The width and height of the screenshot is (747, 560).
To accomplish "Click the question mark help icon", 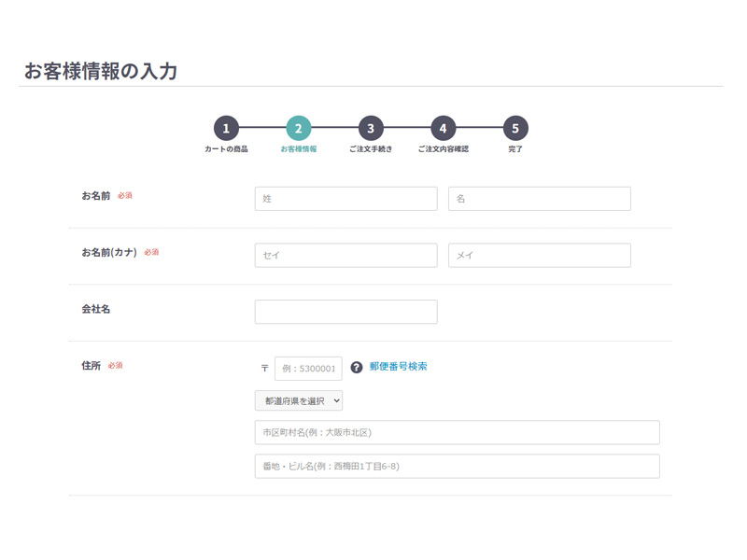I will click(357, 368).
